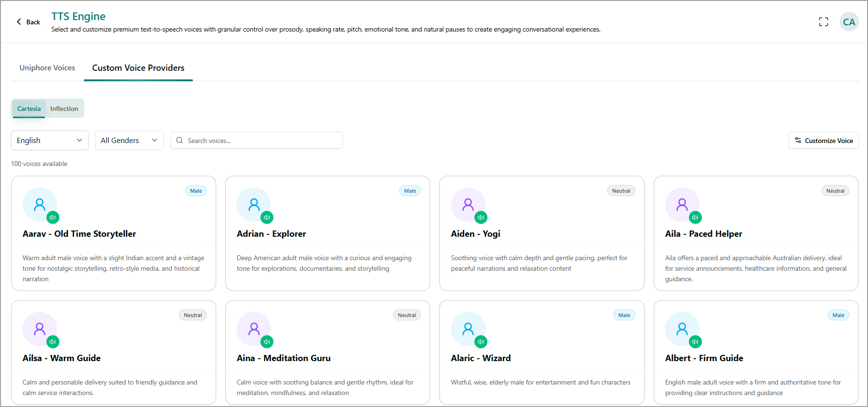This screenshot has width=868, height=407.
Task: Click the search magnifier icon
Action: tap(180, 140)
